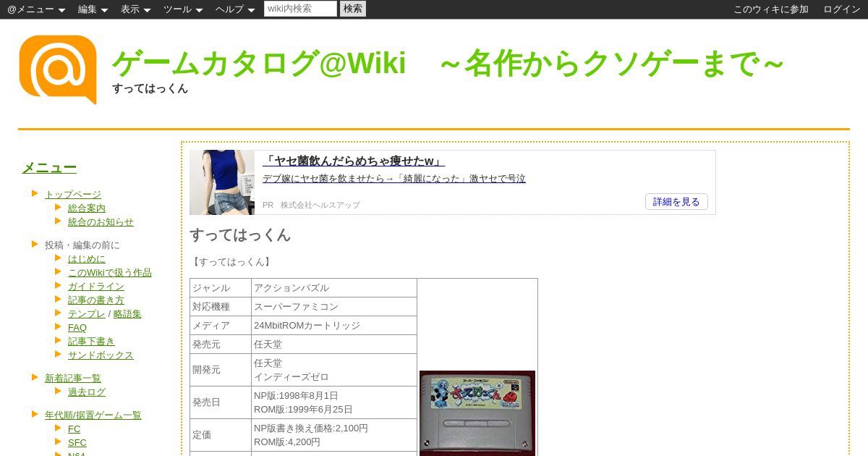Screen dimensions: 868x456
Task: Open 記事下書き sidebar link
Action: pyautogui.click(x=91, y=341)
